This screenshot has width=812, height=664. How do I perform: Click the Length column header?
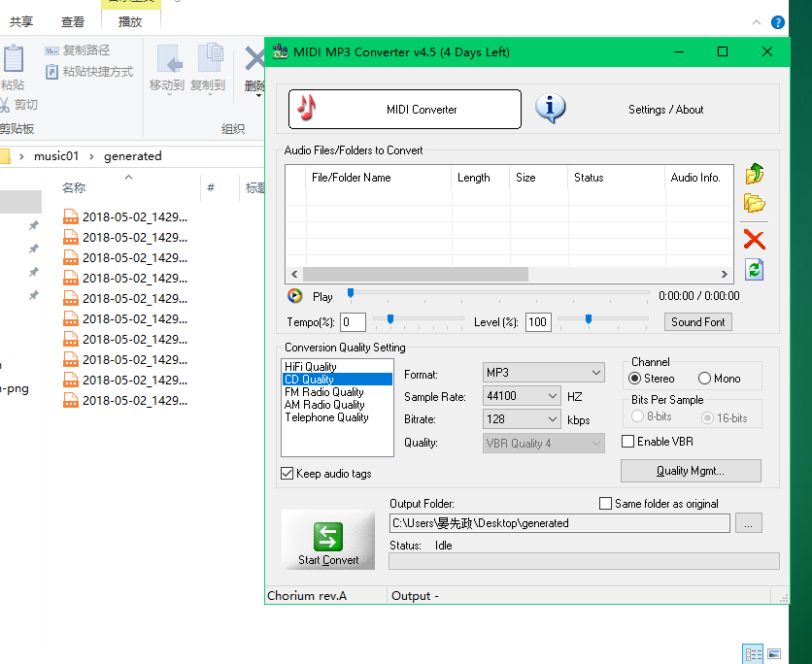pyautogui.click(x=481, y=178)
